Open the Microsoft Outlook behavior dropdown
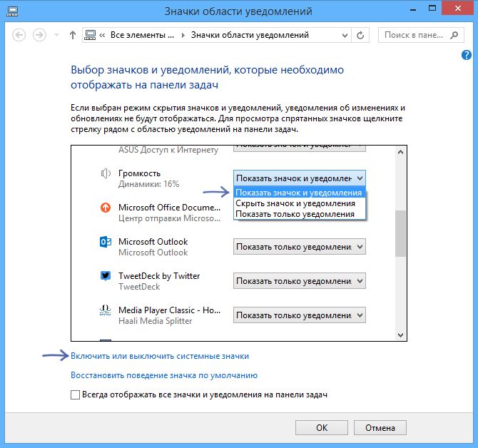 coord(299,247)
